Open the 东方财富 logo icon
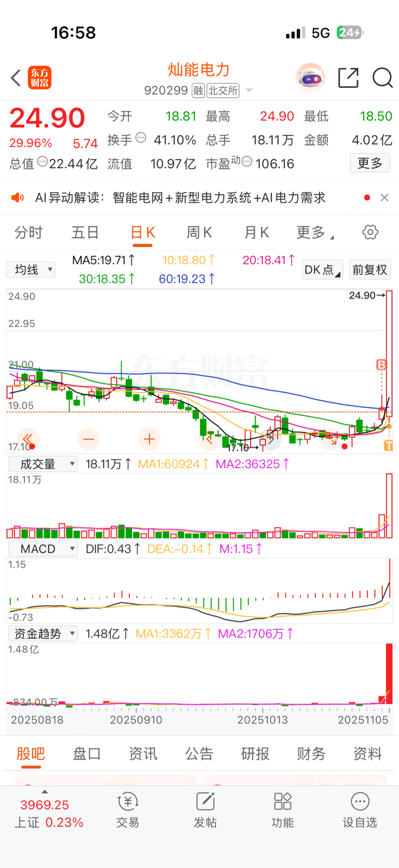Viewport: 399px width, 868px height. pos(39,78)
